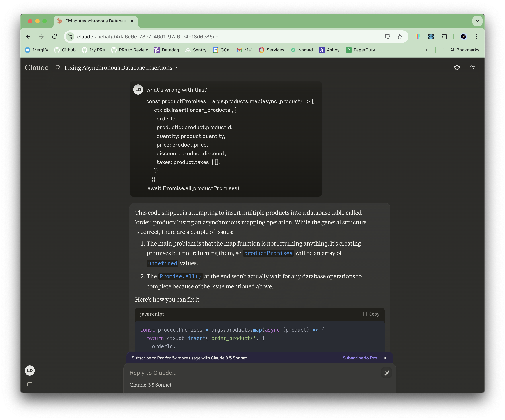Reload the page with the refresh icon
The height and width of the screenshot is (420, 505).
[55, 37]
